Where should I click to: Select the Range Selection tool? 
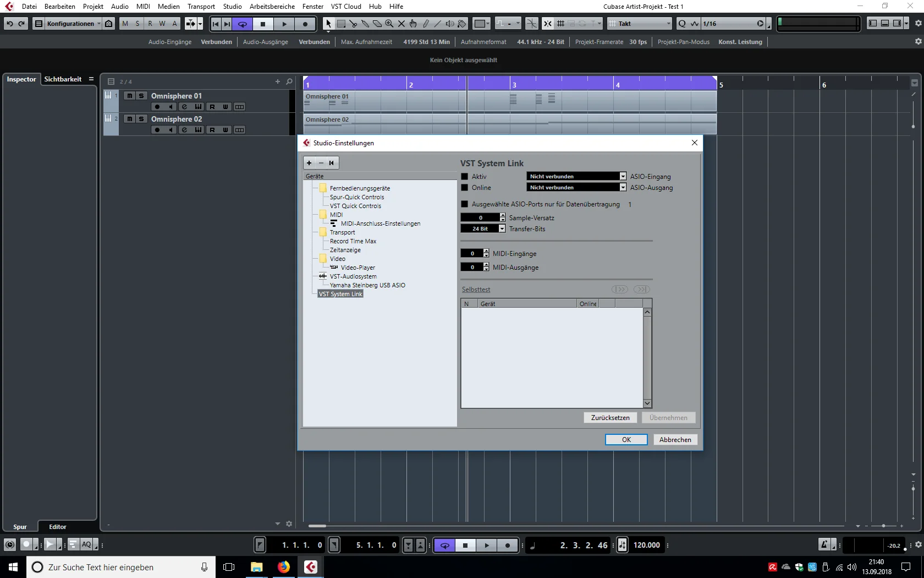tap(341, 24)
